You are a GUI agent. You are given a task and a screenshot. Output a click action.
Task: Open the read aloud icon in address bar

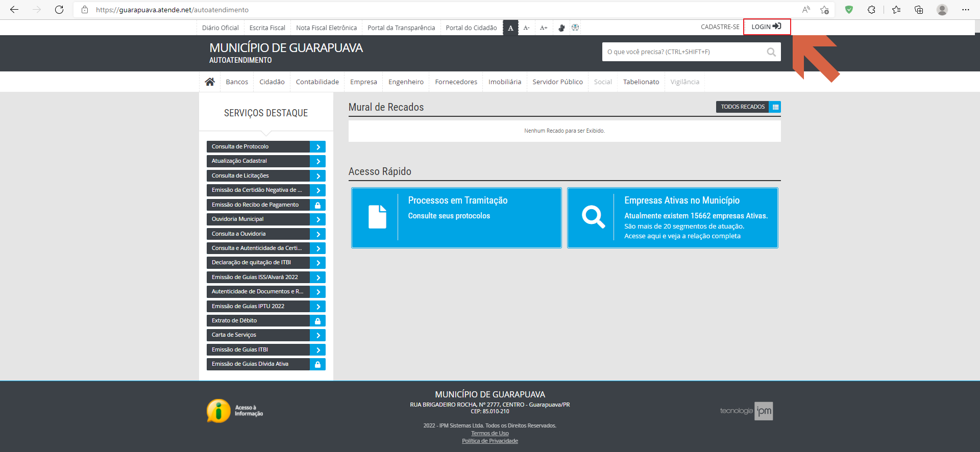click(x=806, y=10)
